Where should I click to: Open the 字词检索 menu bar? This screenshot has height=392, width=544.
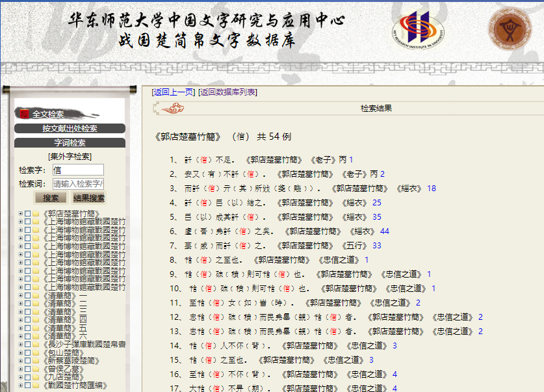click(x=70, y=142)
